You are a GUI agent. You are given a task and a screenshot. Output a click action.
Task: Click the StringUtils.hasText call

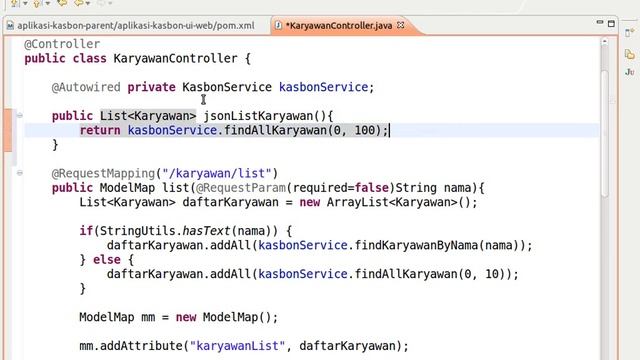[x=165, y=231]
